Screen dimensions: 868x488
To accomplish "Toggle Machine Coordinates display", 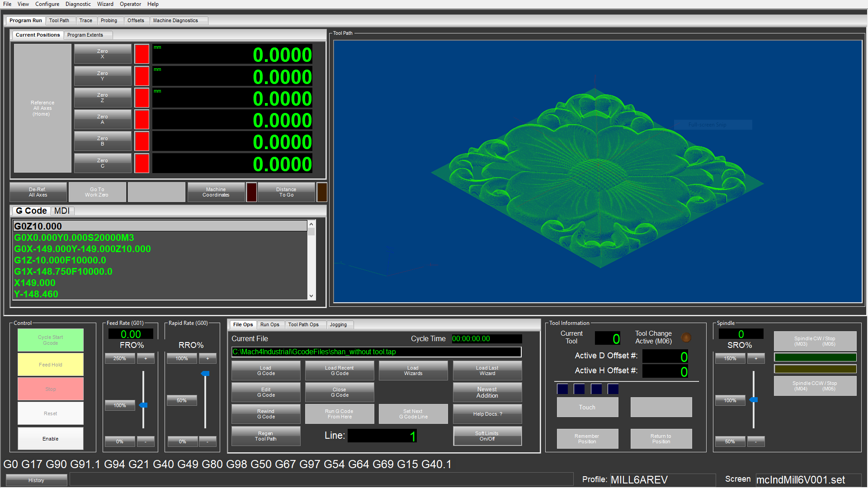I will point(216,192).
